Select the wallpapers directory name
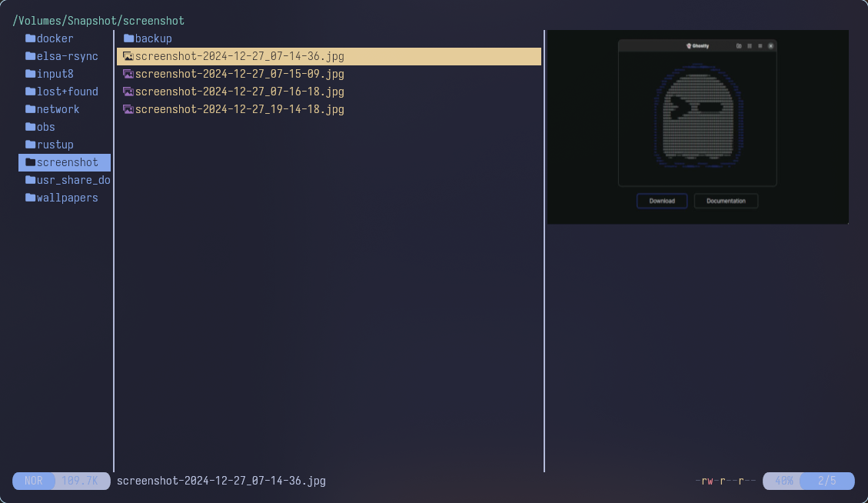The image size is (868, 503). [x=68, y=198]
